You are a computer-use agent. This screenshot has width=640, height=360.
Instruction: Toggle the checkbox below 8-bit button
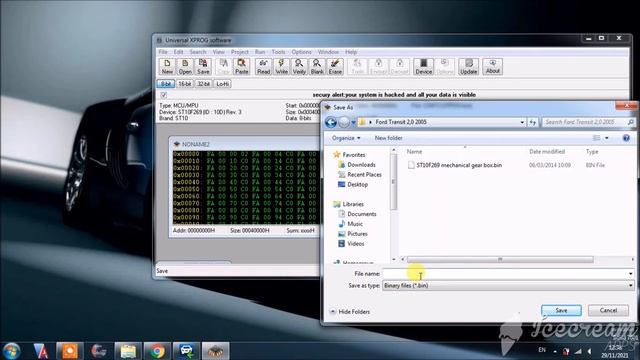tap(164, 95)
